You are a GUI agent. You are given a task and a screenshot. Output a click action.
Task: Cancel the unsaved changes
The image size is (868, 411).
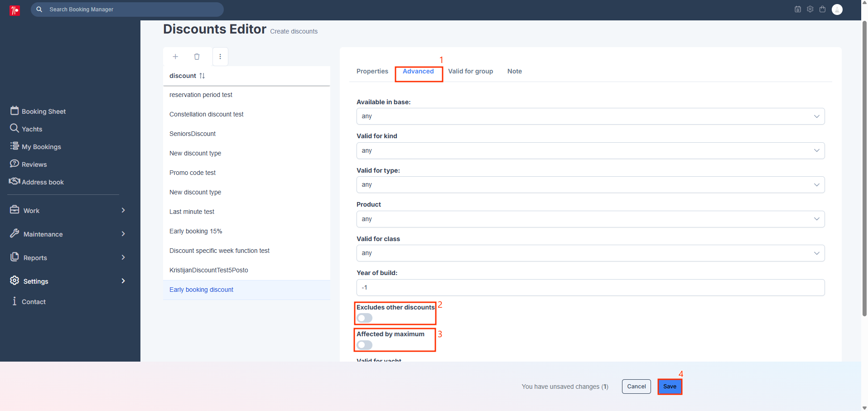[637, 387]
